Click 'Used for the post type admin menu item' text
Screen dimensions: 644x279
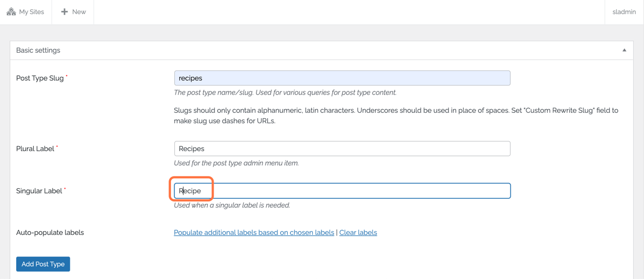[x=236, y=163]
